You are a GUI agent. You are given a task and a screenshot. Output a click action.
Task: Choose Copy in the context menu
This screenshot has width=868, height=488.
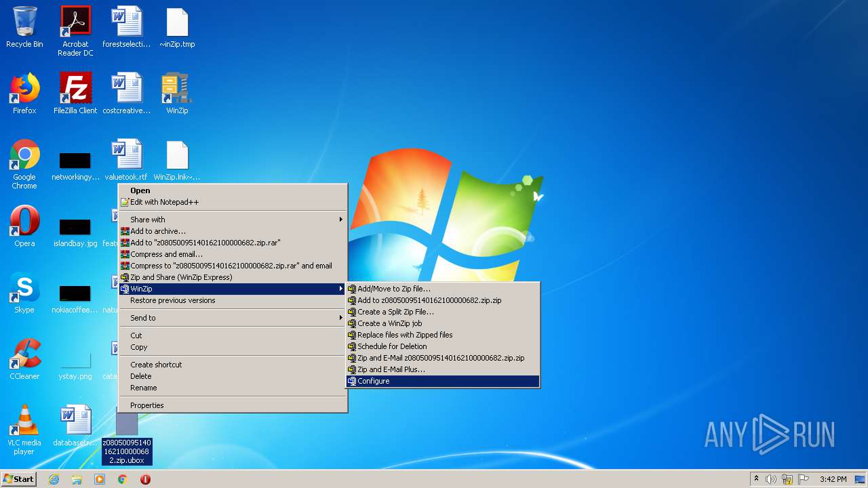tap(233, 347)
